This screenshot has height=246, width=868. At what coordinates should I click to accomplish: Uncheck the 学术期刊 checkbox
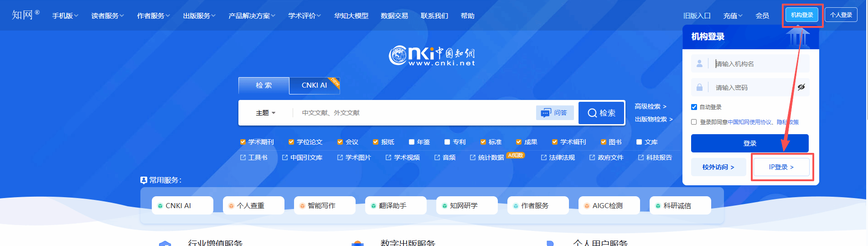[x=243, y=142]
